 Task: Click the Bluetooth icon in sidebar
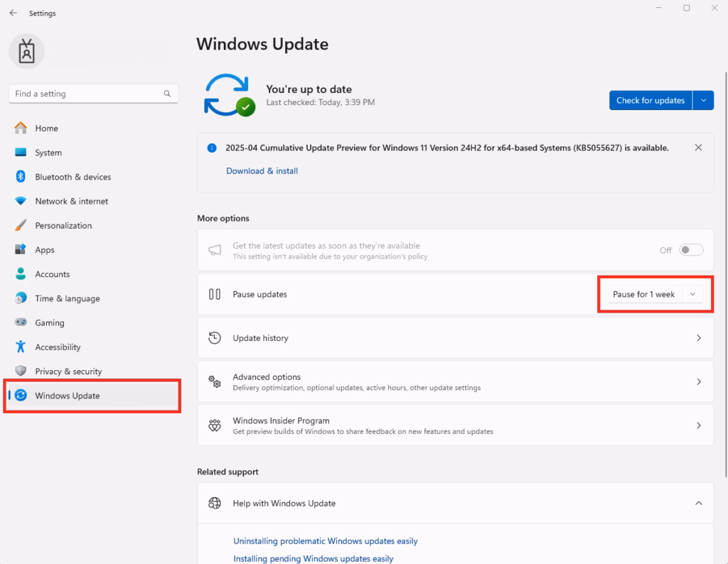pos(21,176)
